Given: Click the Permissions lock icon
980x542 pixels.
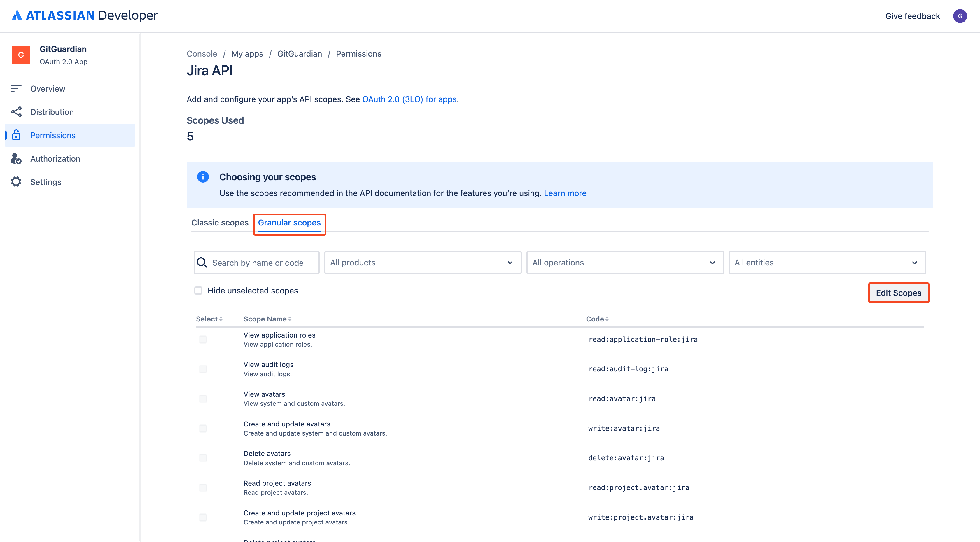Looking at the screenshot, I should (16, 135).
